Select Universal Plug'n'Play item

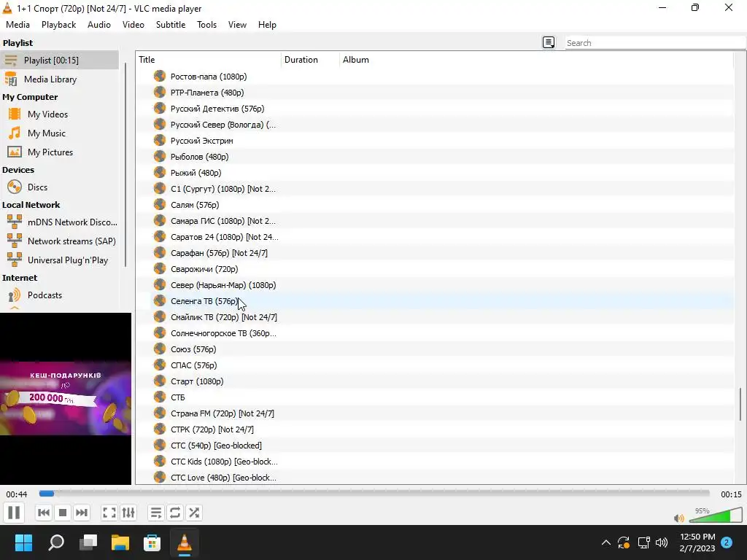click(x=59, y=260)
